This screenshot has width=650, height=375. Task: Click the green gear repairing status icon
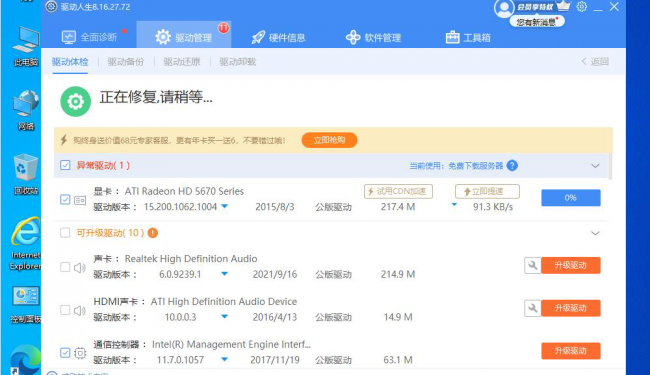click(75, 101)
